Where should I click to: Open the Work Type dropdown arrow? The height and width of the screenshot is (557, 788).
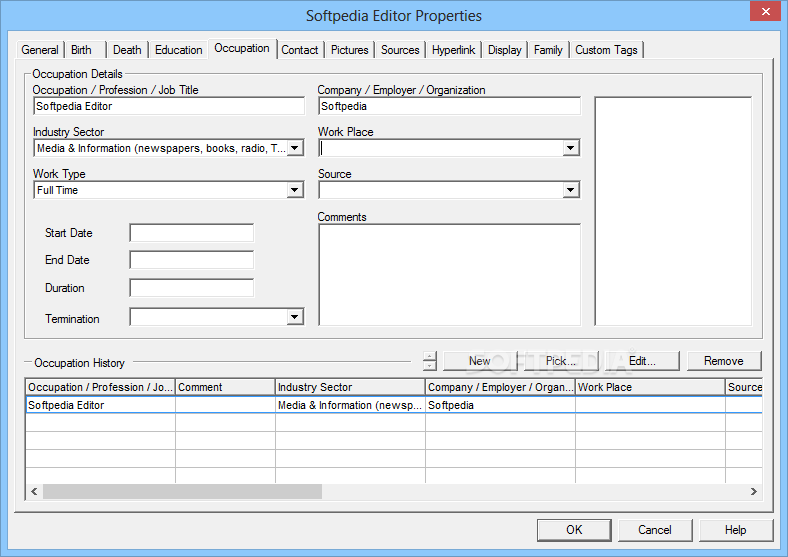[295, 190]
